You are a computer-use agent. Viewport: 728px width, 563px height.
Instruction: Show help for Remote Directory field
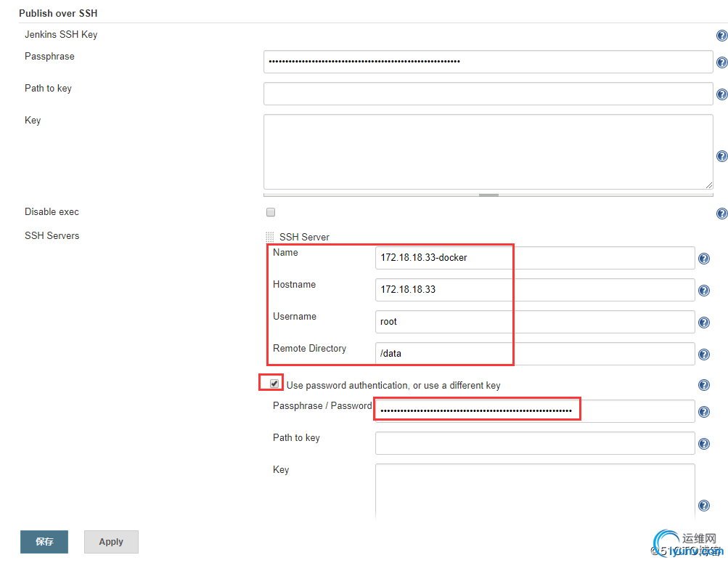704,355
